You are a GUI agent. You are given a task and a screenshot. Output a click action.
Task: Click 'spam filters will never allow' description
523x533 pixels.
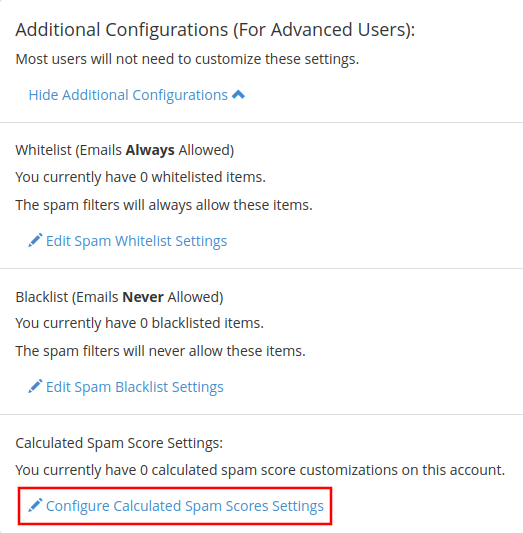[x=160, y=351]
